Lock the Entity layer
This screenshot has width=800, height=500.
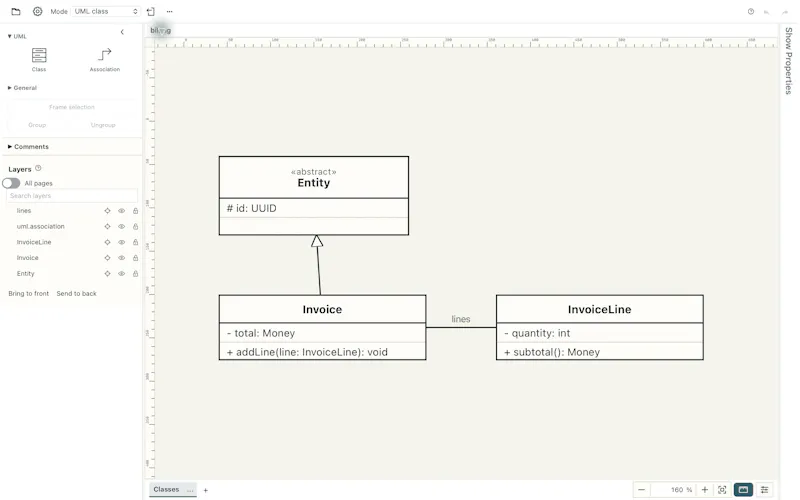pos(135,274)
